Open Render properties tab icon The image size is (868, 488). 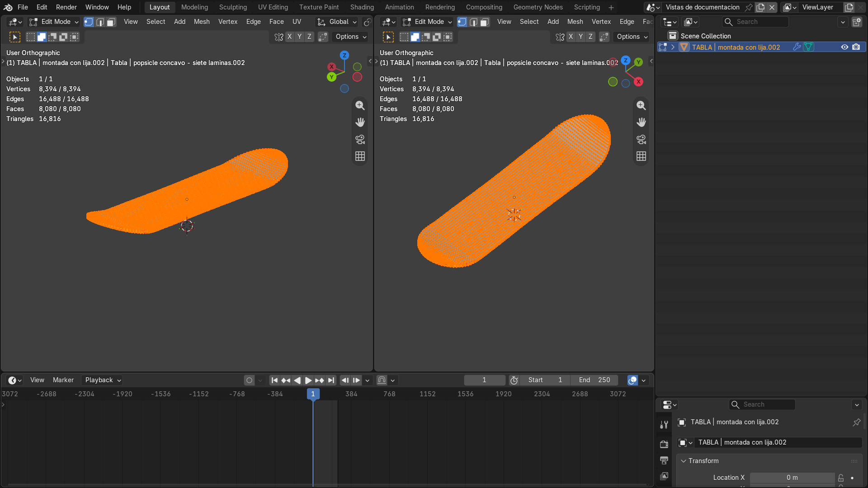pos(664,444)
